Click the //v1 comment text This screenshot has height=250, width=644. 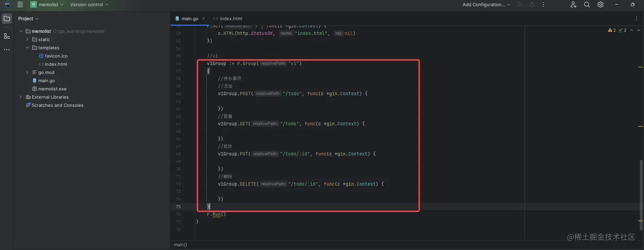[212, 56]
